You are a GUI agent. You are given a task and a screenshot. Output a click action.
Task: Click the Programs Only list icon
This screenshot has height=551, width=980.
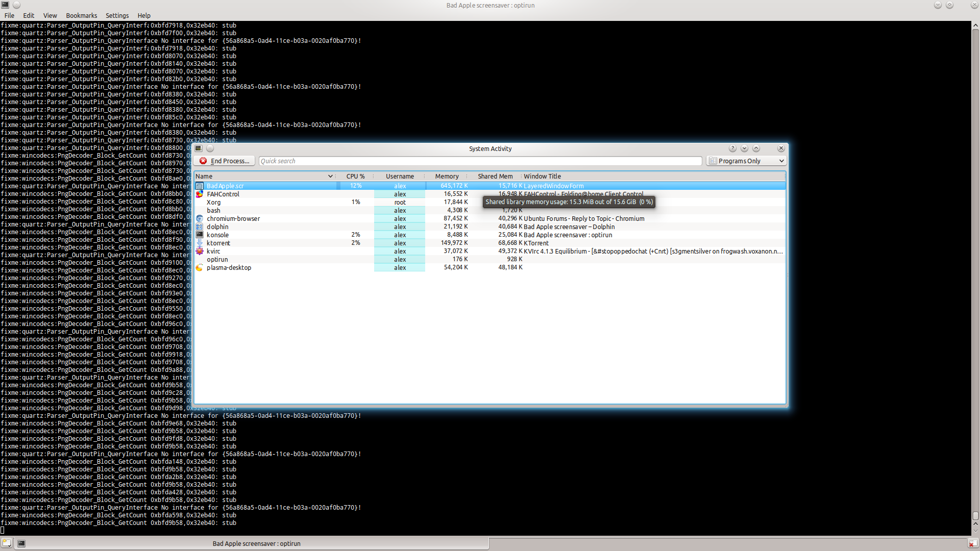713,161
